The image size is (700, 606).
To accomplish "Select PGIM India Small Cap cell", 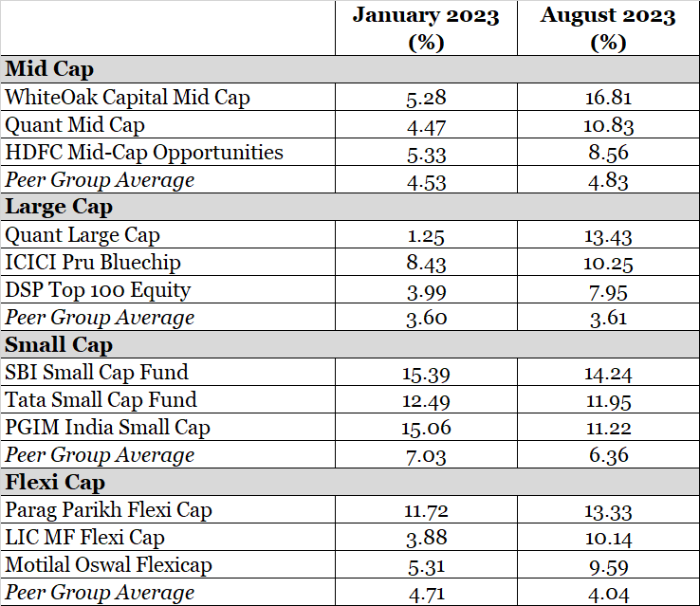I will click(108, 427).
